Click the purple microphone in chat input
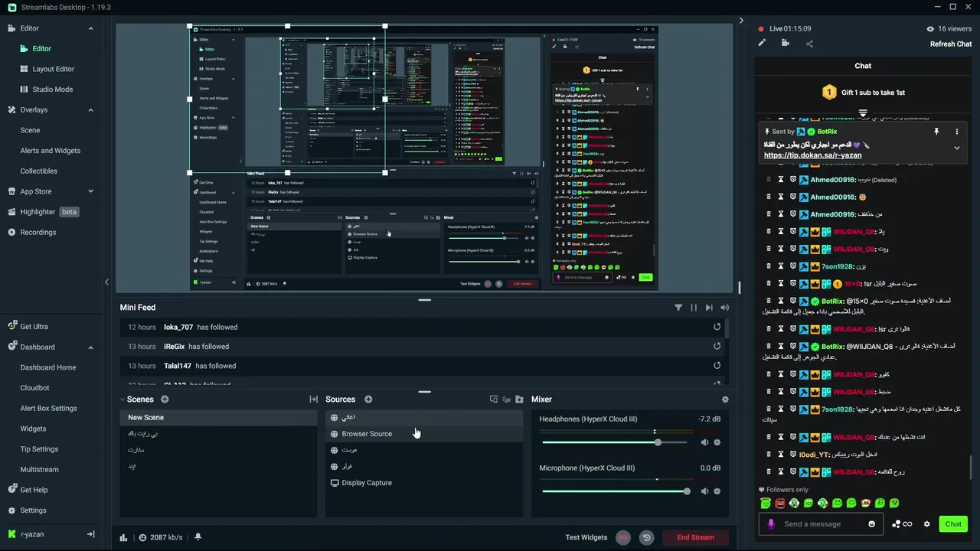980x551 pixels. pyautogui.click(x=771, y=524)
